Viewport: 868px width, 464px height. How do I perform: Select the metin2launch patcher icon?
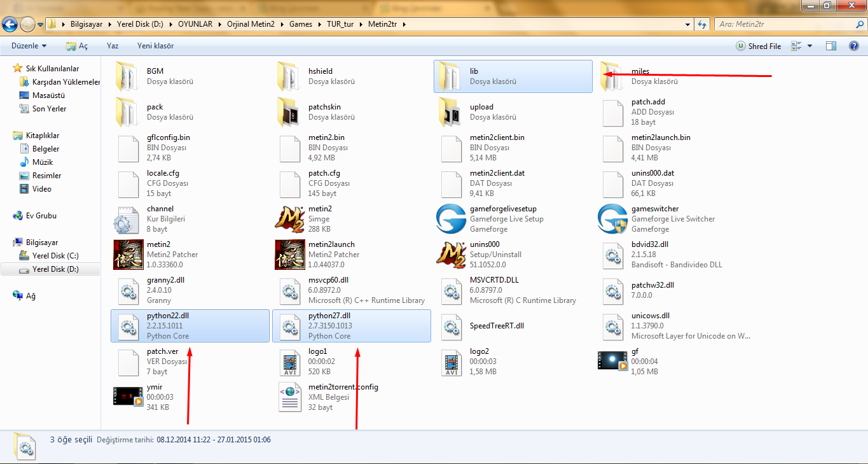pyautogui.click(x=290, y=255)
